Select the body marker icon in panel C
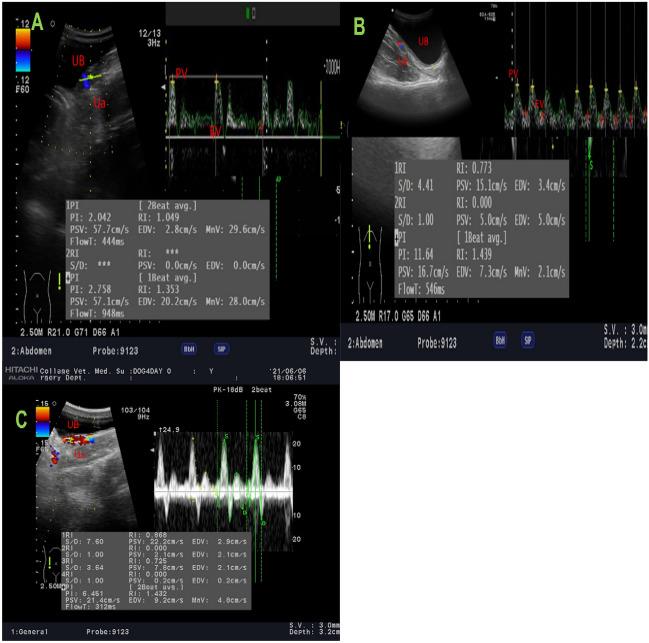This screenshot has width=649, height=643. point(52,564)
